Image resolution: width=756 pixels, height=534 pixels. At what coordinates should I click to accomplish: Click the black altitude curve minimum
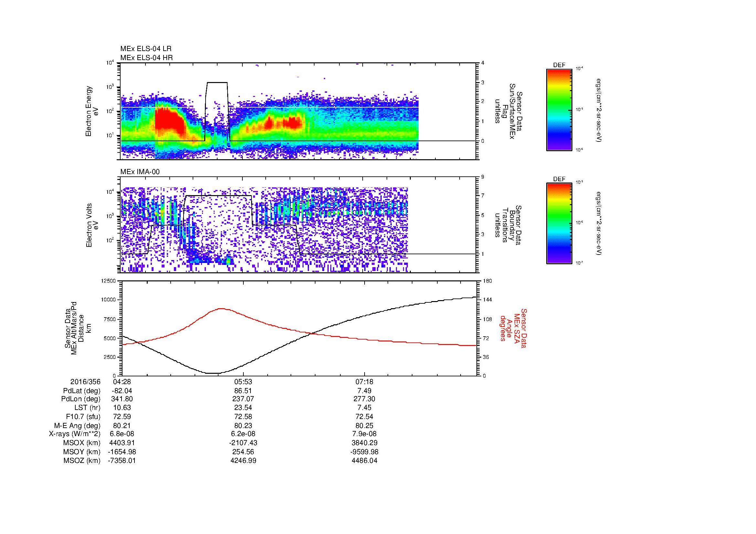point(213,373)
